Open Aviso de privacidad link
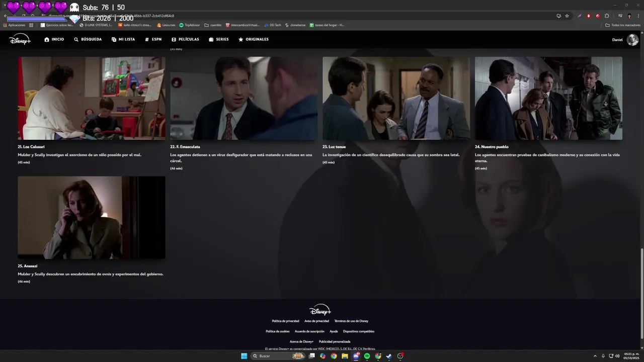 (x=316, y=321)
